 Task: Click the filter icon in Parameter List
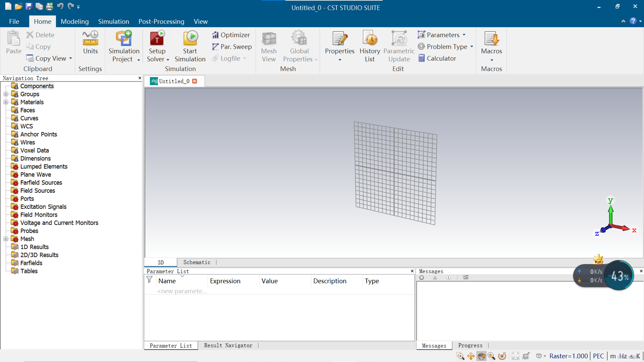(x=149, y=280)
